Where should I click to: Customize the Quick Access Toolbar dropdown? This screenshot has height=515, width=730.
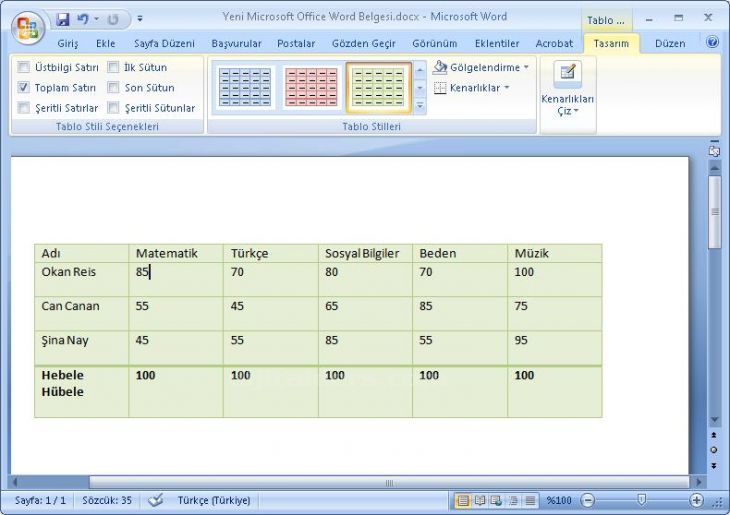coord(140,19)
